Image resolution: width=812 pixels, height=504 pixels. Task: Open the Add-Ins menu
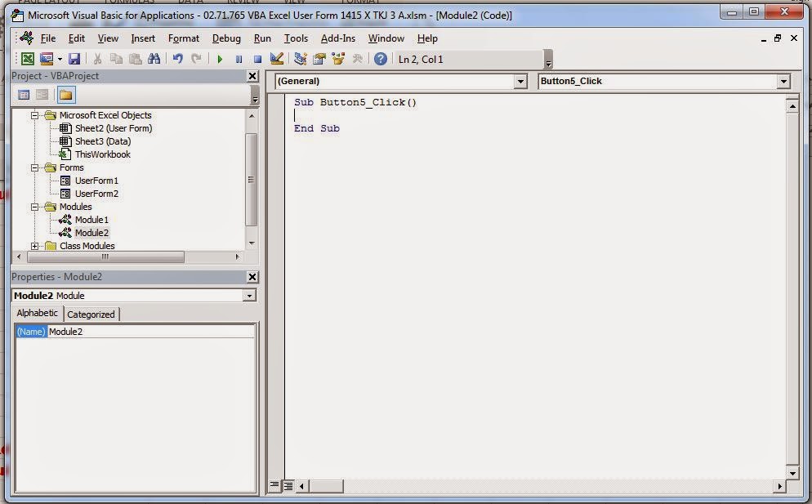point(338,38)
